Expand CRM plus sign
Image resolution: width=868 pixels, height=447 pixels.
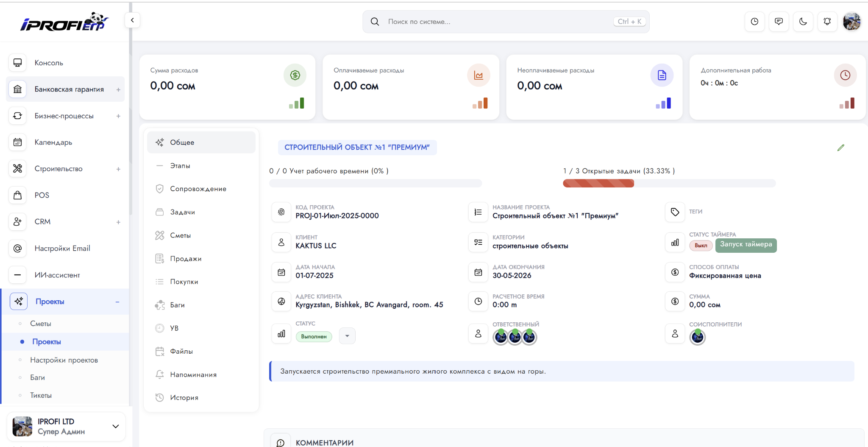[118, 222]
